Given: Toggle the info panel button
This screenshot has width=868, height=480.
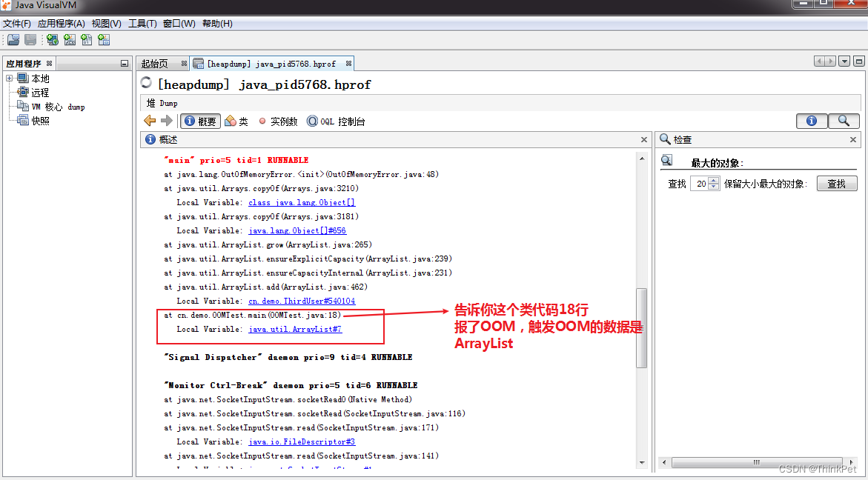Looking at the screenshot, I should [x=812, y=121].
